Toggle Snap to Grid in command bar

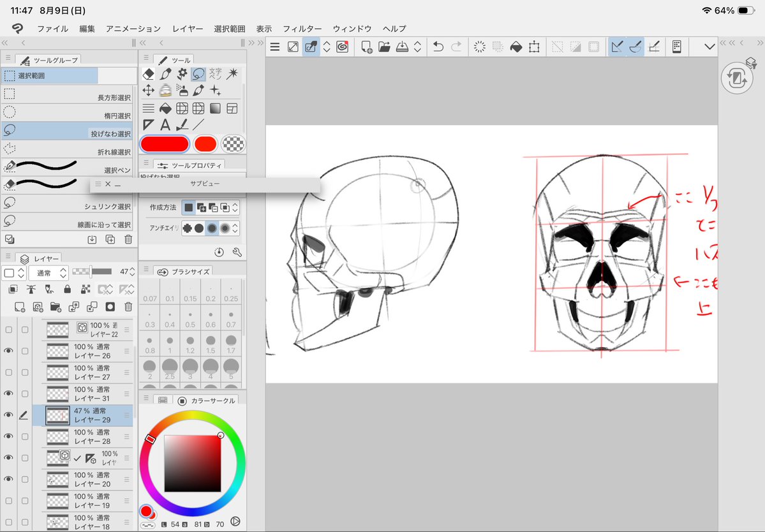point(654,47)
